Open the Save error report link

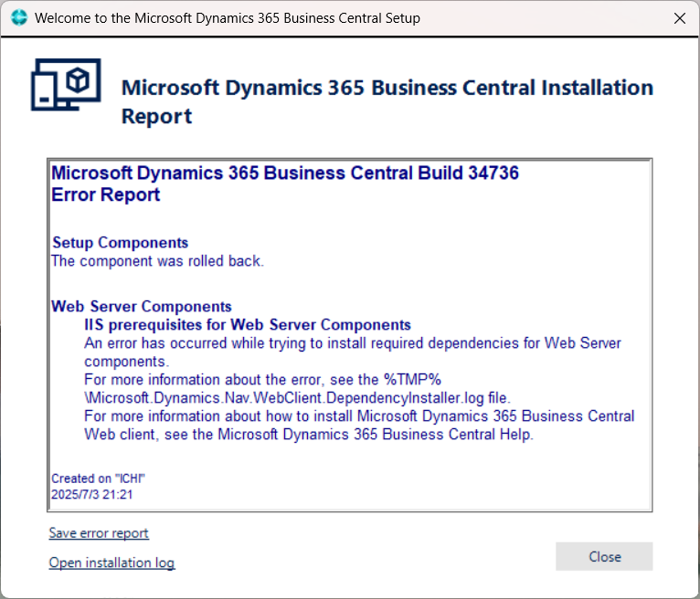(99, 533)
